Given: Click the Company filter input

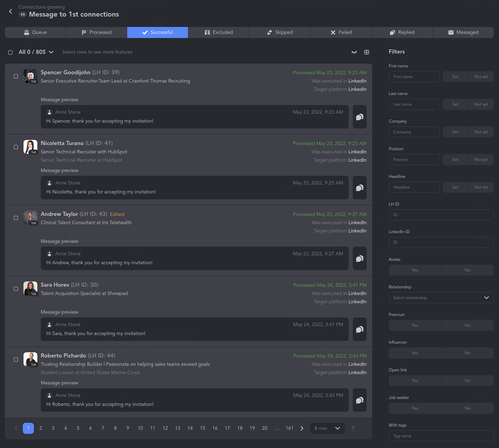Looking at the screenshot, I should click(x=414, y=132).
